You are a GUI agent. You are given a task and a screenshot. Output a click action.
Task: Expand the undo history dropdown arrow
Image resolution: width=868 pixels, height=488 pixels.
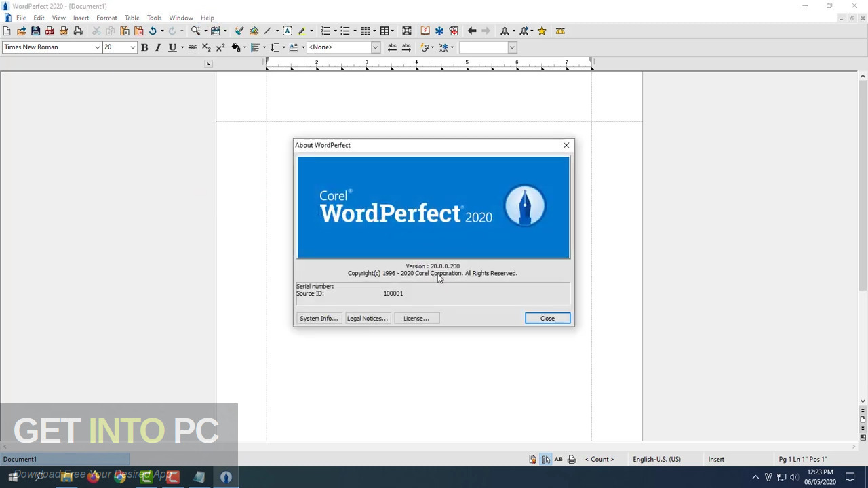(162, 30)
